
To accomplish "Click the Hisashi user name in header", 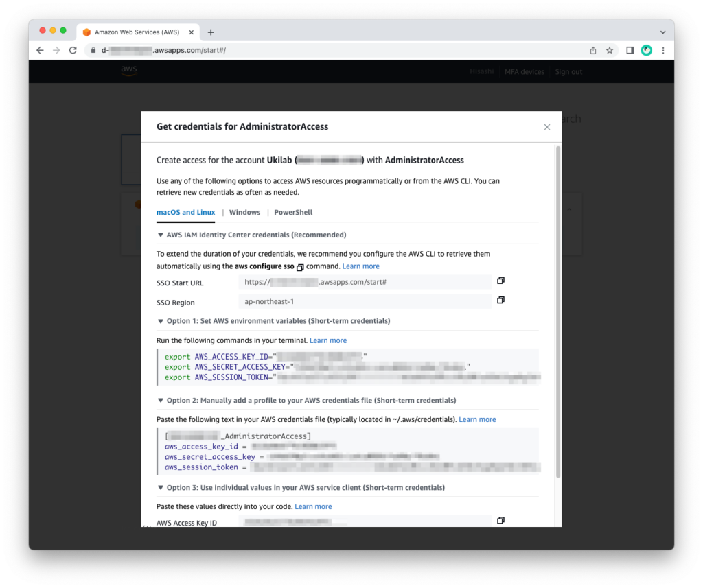I will pyautogui.click(x=481, y=72).
